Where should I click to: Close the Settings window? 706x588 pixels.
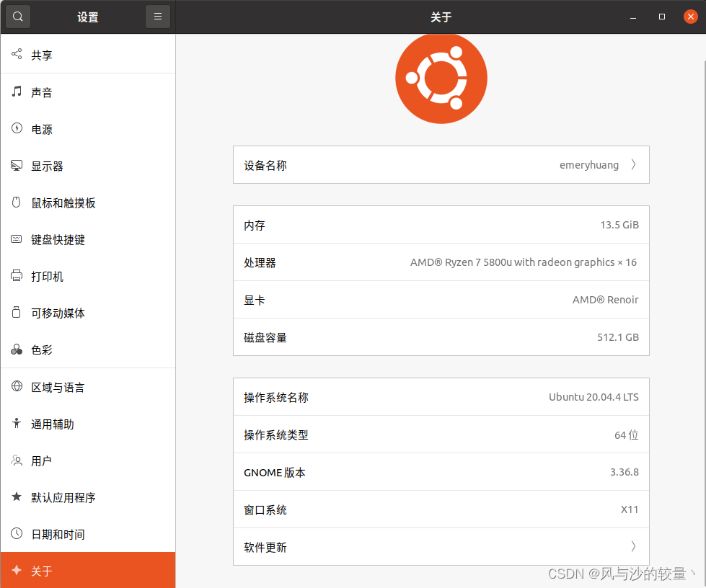point(691,17)
